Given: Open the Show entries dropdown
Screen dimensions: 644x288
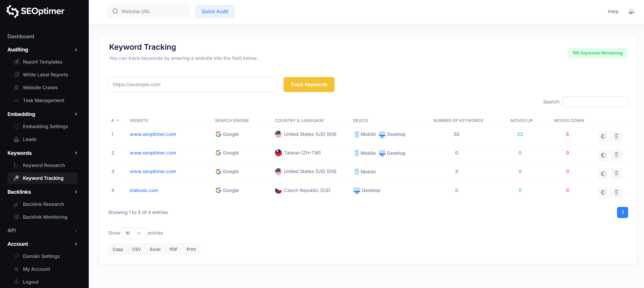Looking at the screenshot, I should point(134,233).
